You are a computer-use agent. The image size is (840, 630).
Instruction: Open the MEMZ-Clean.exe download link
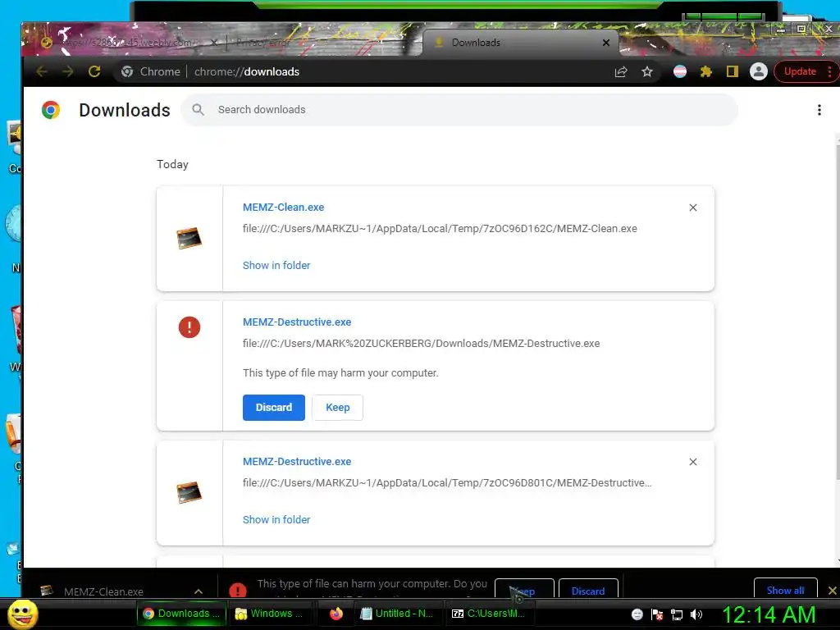click(283, 208)
